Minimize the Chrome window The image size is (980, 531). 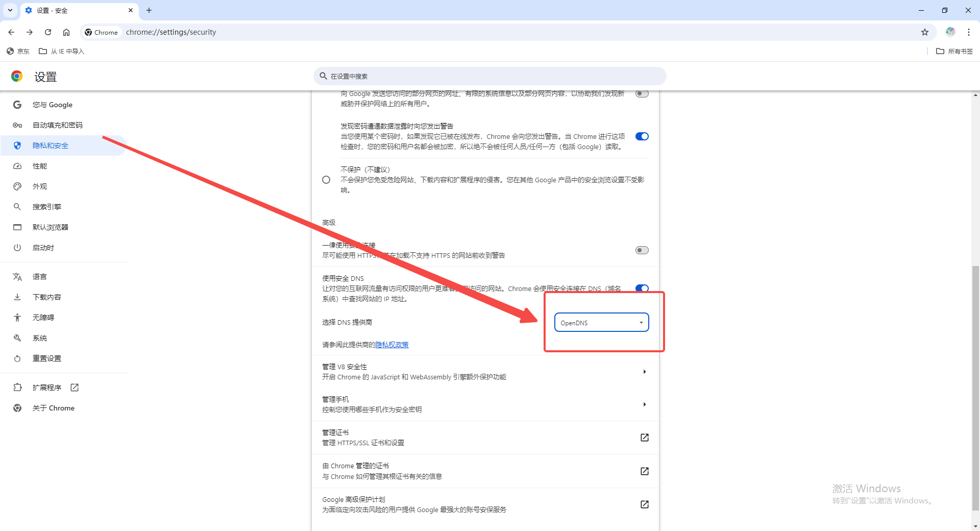(921, 10)
